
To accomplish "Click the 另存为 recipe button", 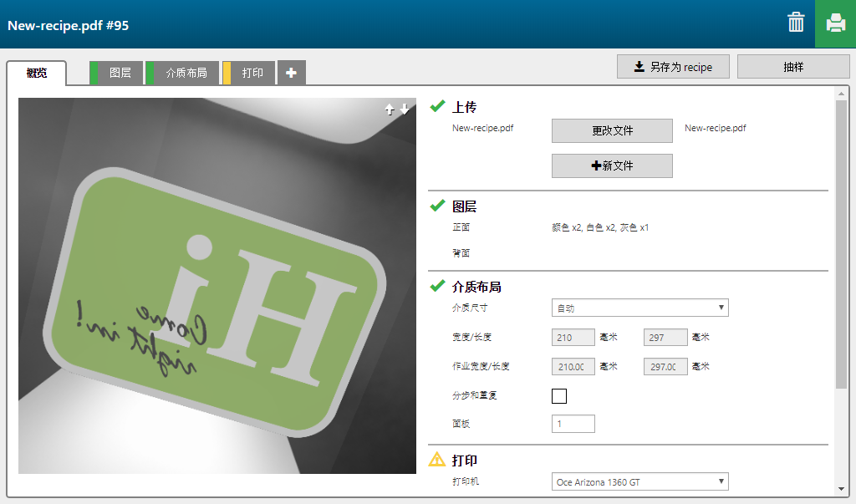I will pyautogui.click(x=673, y=67).
